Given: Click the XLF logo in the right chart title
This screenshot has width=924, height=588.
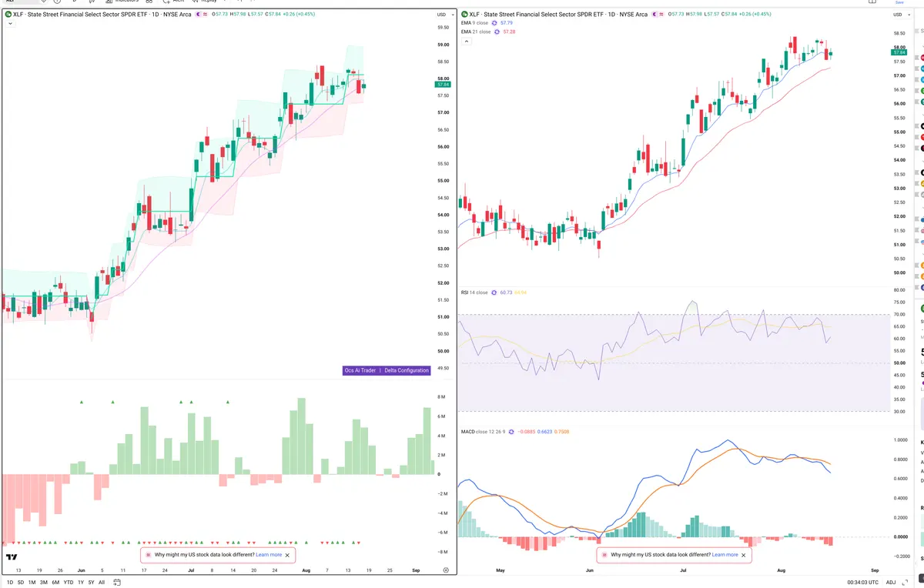Looking at the screenshot, I should point(464,14).
